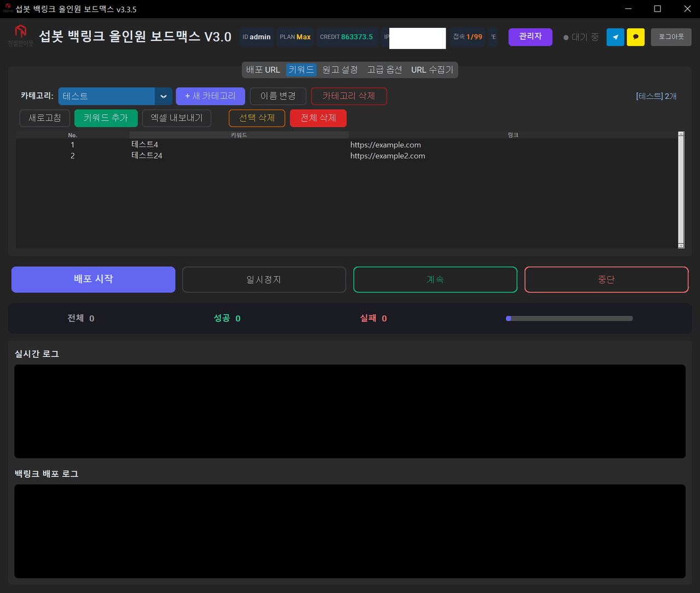Click the green 키워드 추가 button
The width and height of the screenshot is (700, 593).
pyautogui.click(x=106, y=118)
